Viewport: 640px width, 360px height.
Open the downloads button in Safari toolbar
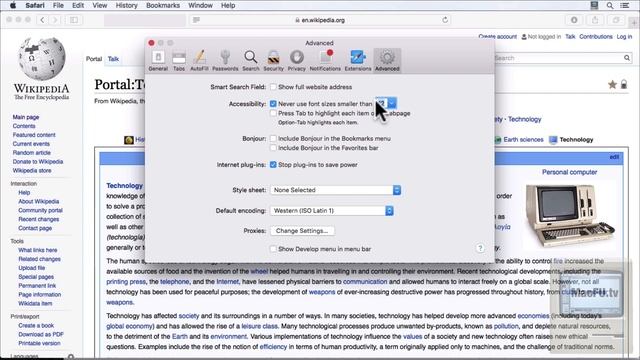pyautogui.click(x=574, y=20)
